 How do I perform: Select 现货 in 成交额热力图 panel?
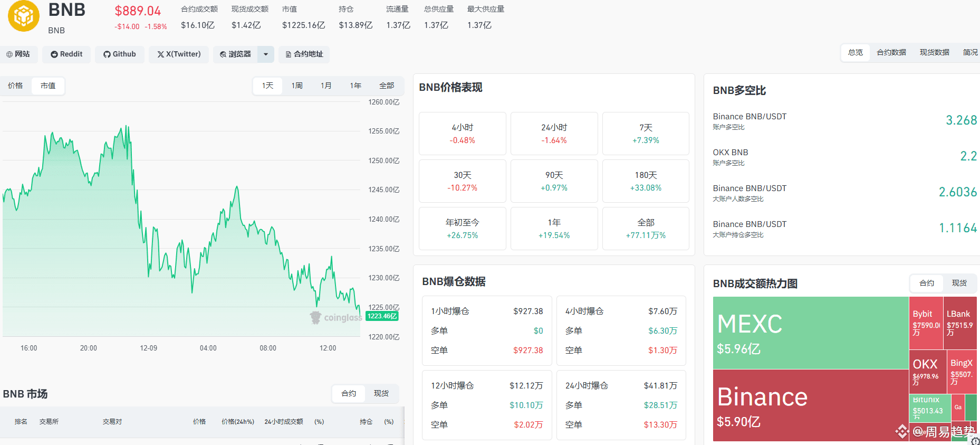(x=959, y=283)
